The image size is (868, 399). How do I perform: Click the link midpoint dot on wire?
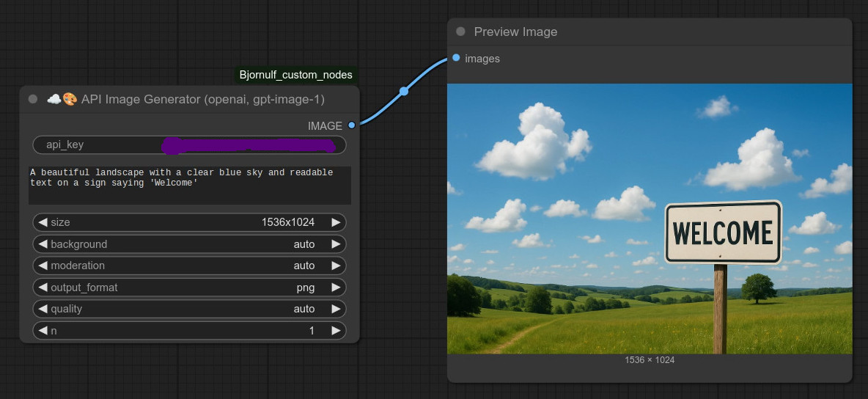(x=404, y=92)
